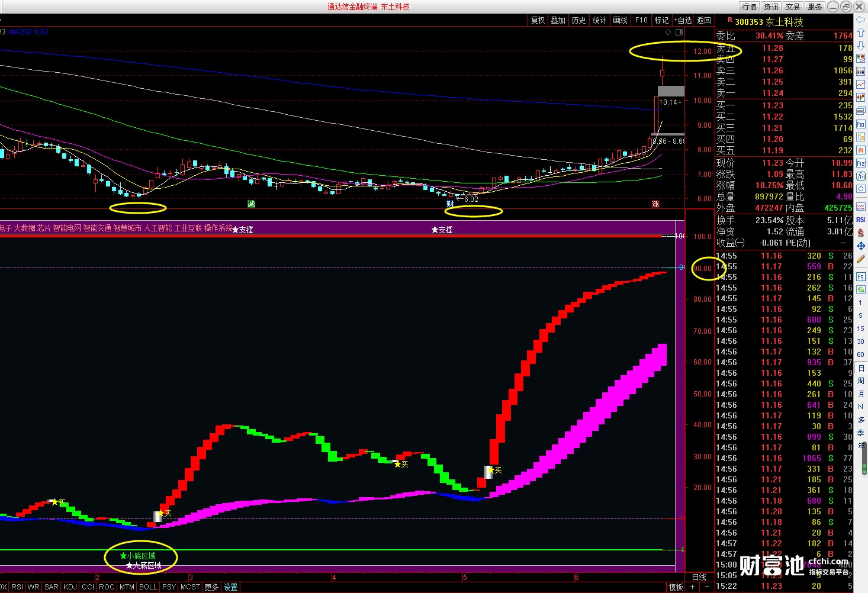
Task: Open the 模板 template menu
Action: point(676,587)
